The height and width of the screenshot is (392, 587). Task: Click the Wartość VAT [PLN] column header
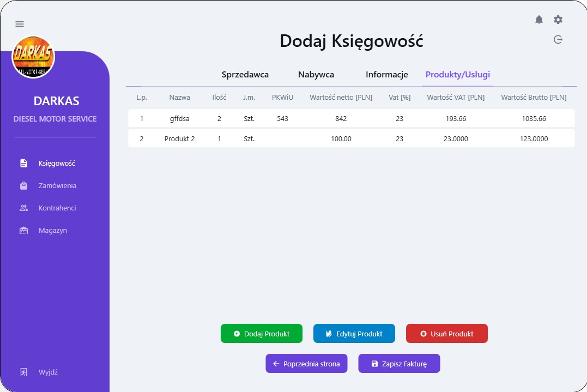[456, 98]
